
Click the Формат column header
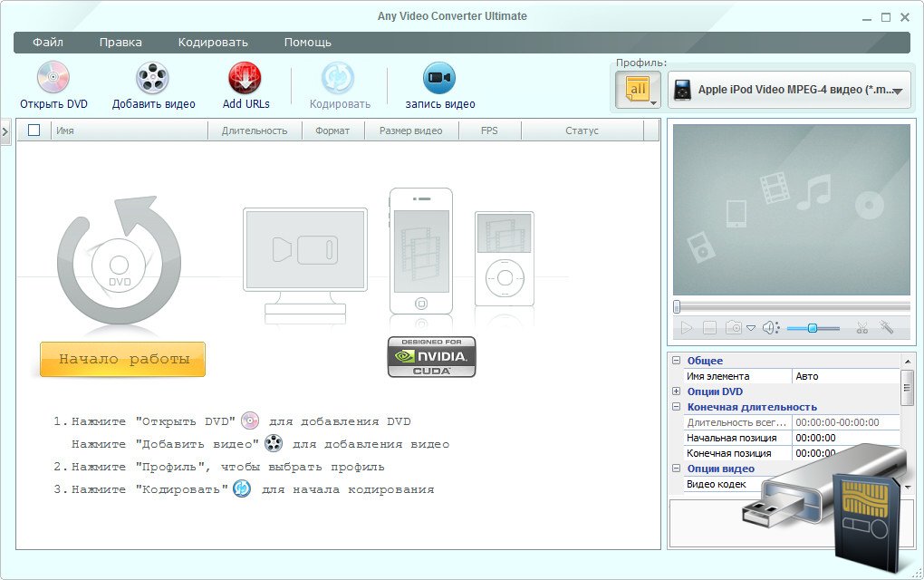point(333,130)
